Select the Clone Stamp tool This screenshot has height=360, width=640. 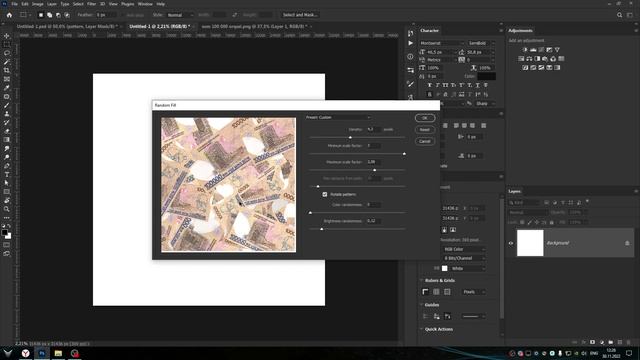[x=7, y=114]
